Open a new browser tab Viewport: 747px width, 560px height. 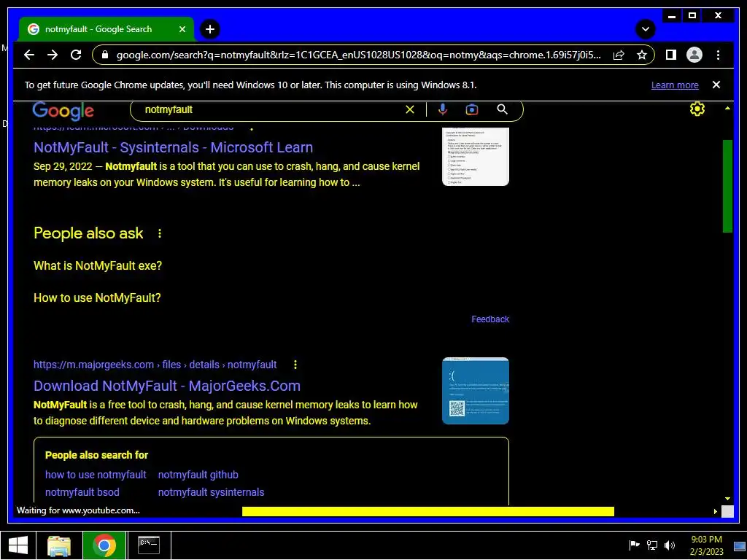click(x=209, y=29)
